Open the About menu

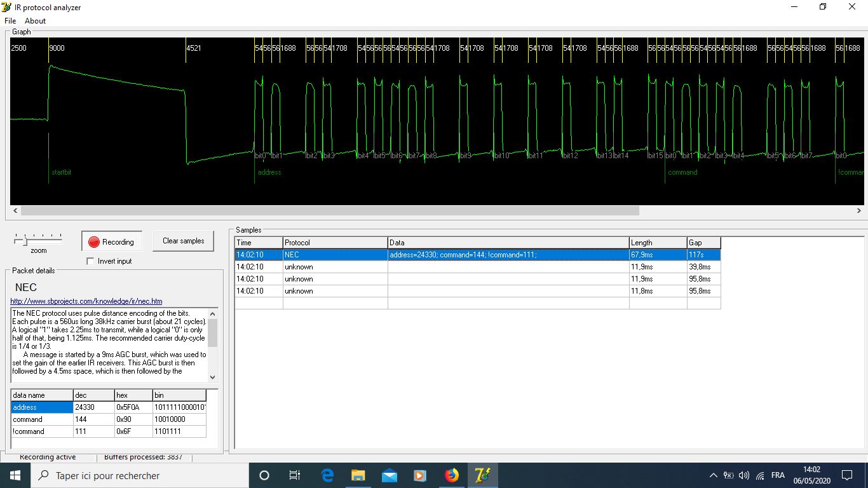click(x=36, y=21)
